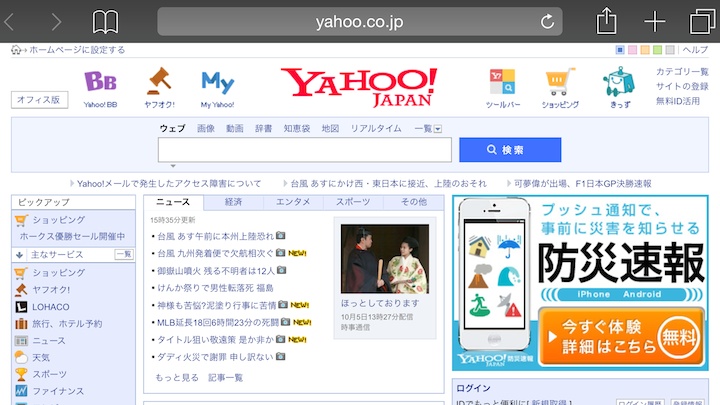Open the LOHACO sidebar icon
The width and height of the screenshot is (720, 405).
point(21,307)
